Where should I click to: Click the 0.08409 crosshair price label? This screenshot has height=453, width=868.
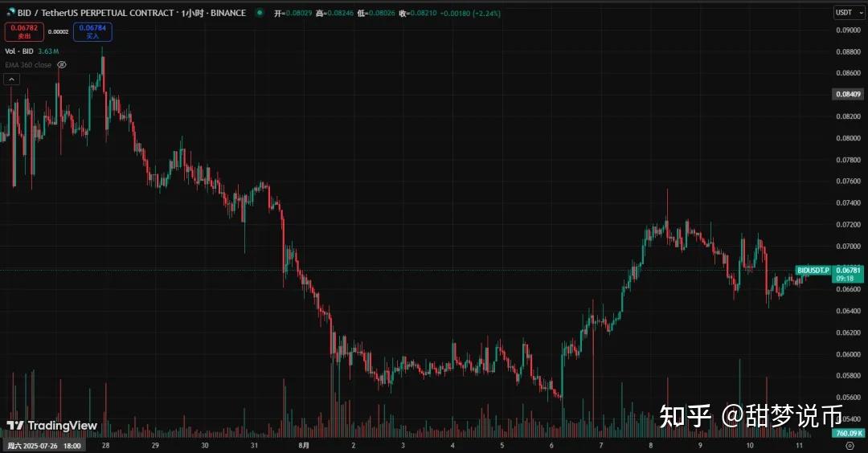pyautogui.click(x=849, y=94)
